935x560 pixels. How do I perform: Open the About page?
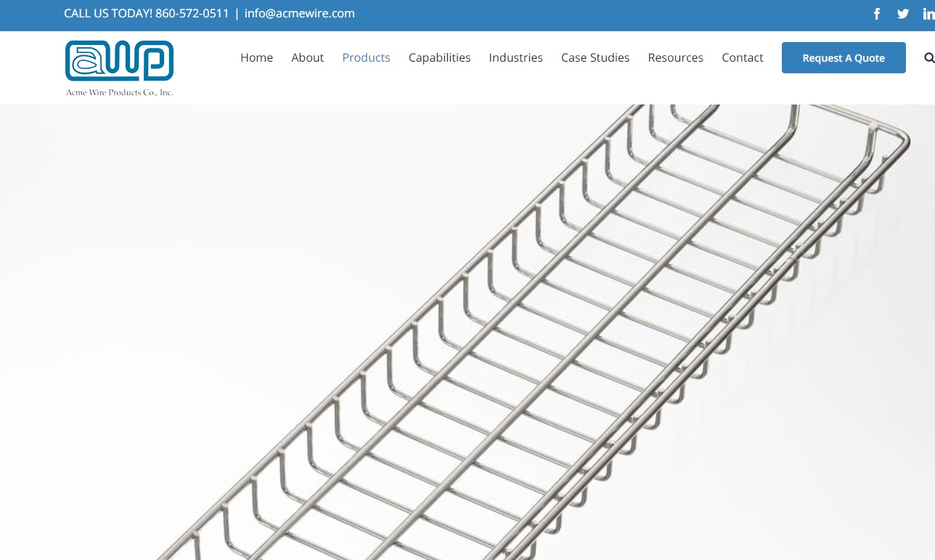307,57
